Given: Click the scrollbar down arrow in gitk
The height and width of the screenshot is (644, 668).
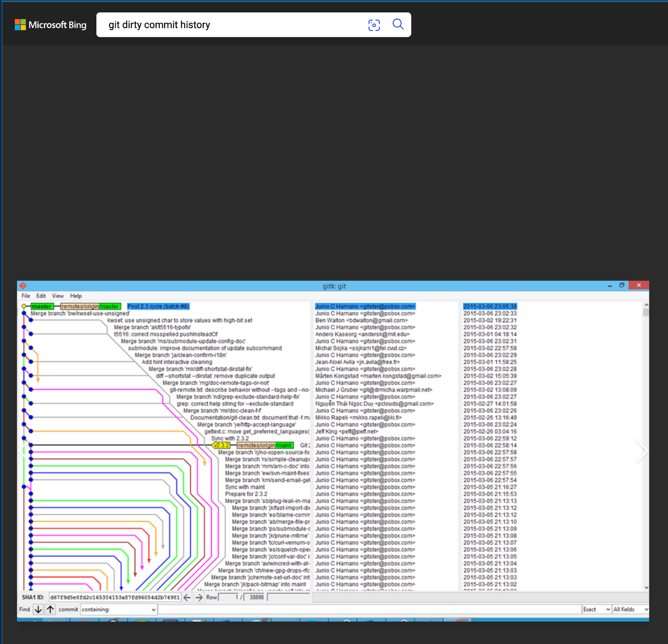Looking at the screenshot, I should (646, 588).
